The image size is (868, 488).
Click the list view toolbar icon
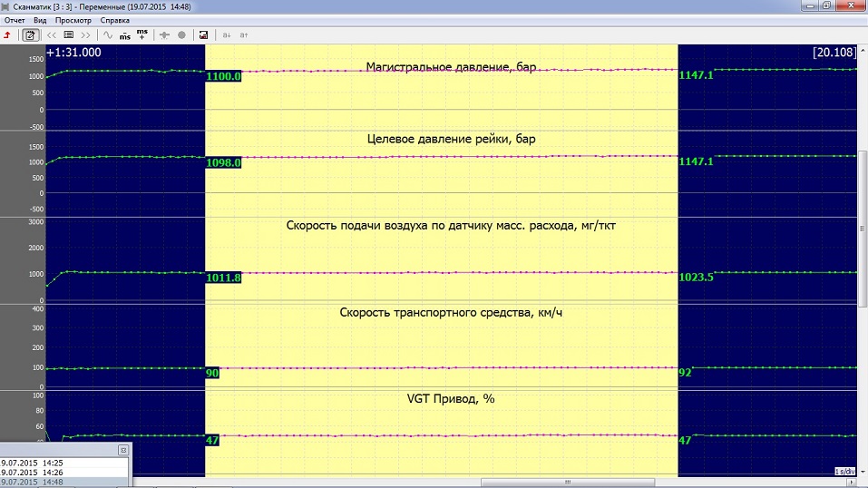[x=69, y=34]
